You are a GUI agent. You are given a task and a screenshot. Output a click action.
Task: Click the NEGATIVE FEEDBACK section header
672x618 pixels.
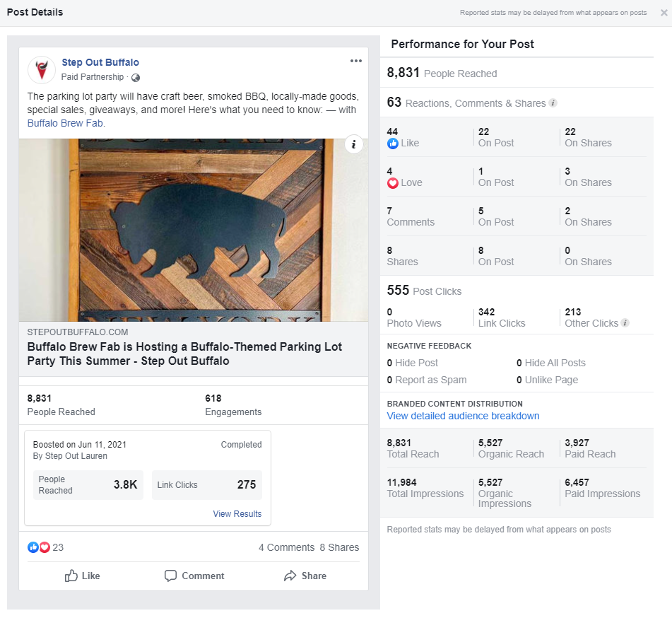(x=429, y=346)
